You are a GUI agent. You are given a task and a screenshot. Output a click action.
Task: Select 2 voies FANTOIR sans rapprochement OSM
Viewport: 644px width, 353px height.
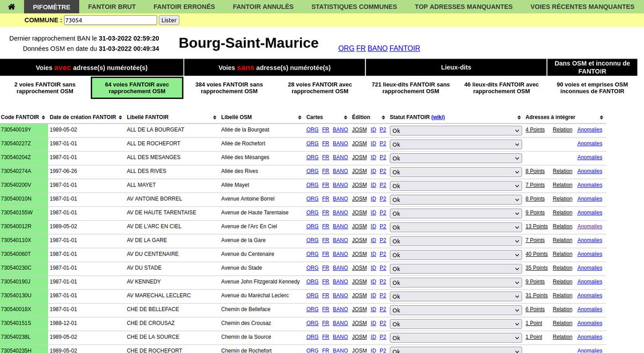(45, 88)
